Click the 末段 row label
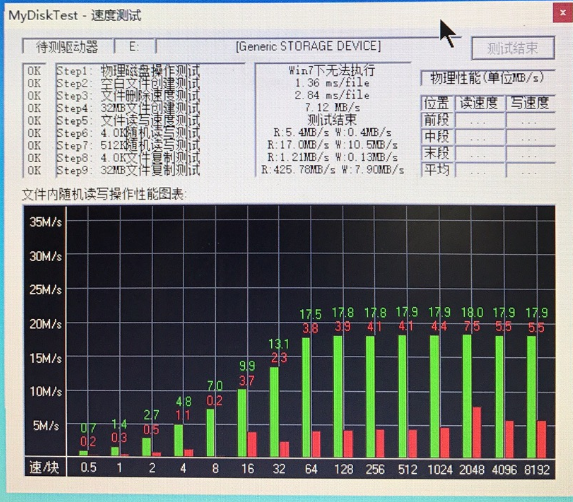 click(437, 153)
